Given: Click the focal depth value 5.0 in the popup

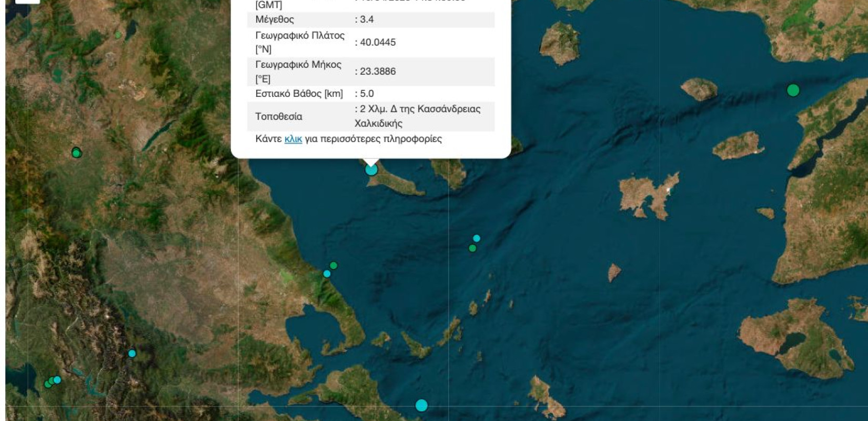Looking at the screenshot, I should click(366, 94).
